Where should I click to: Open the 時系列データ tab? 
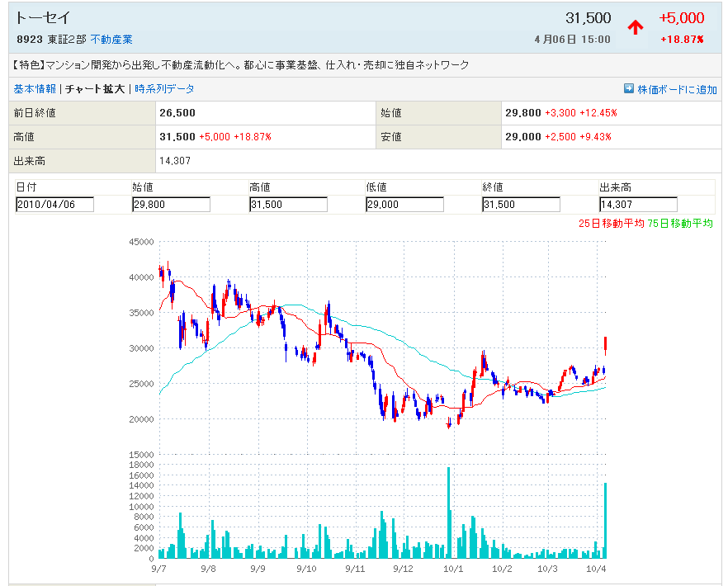click(x=165, y=89)
